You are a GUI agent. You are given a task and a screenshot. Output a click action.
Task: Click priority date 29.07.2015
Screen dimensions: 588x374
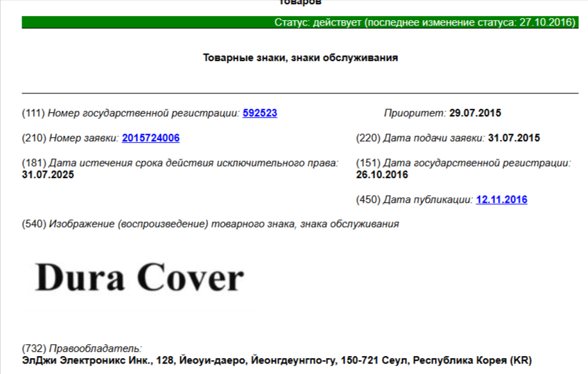475,113
